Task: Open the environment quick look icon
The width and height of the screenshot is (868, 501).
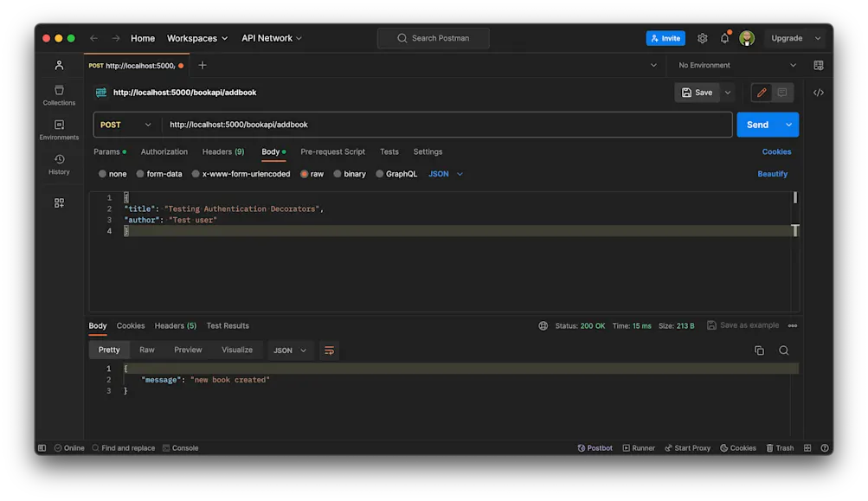Action: [x=819, y=65]
